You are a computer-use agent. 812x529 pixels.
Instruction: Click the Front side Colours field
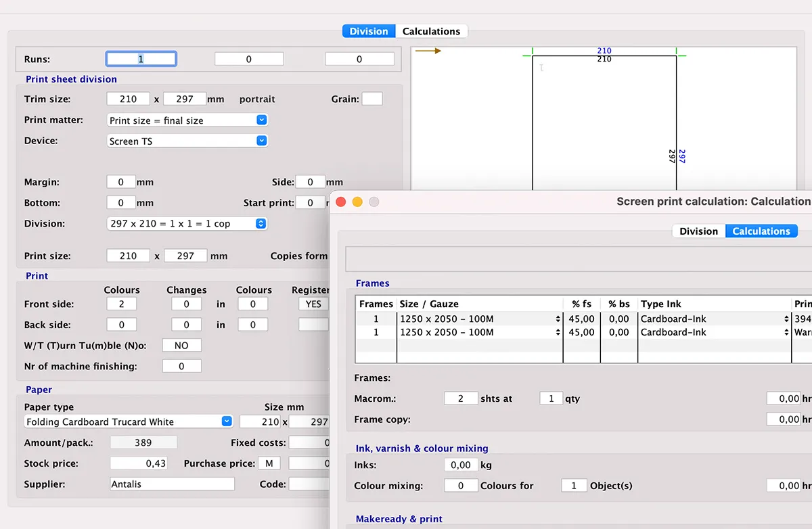coord(122,304)
